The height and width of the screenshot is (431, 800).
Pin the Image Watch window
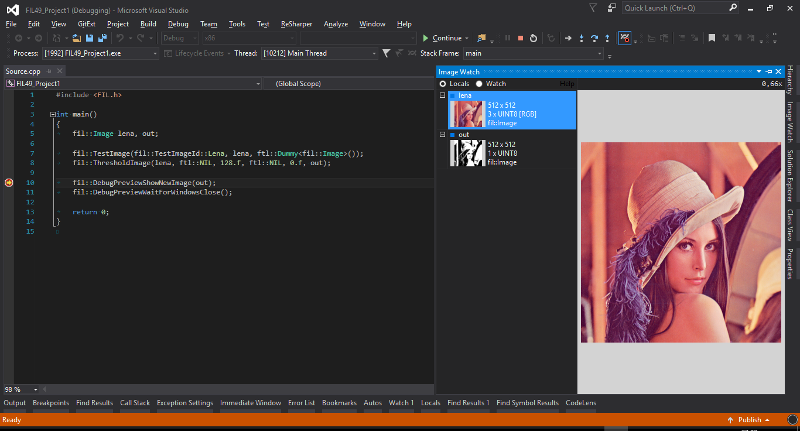(769, 71)
